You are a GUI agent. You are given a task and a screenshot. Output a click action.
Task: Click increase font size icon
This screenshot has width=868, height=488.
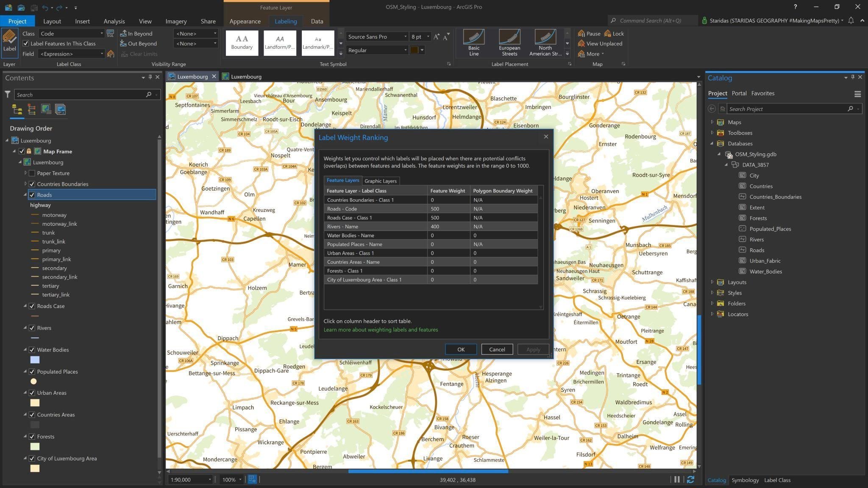click(x=437, y=37)
